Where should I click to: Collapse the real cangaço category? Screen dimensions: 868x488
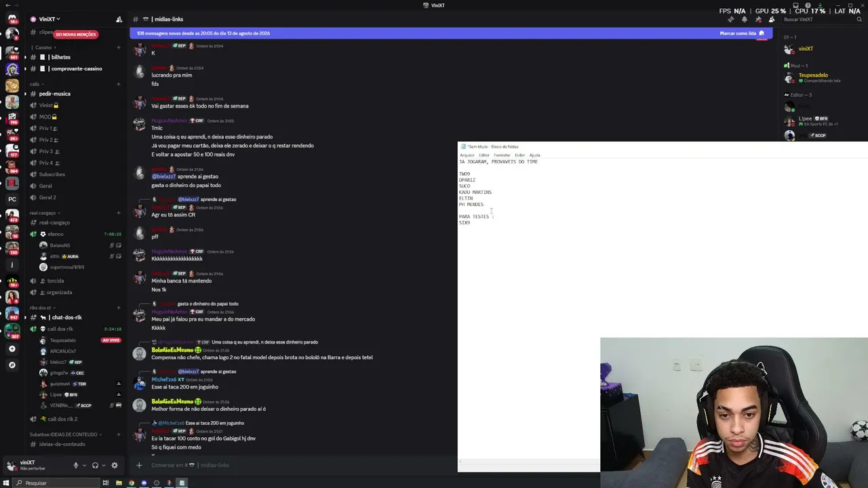45,213
